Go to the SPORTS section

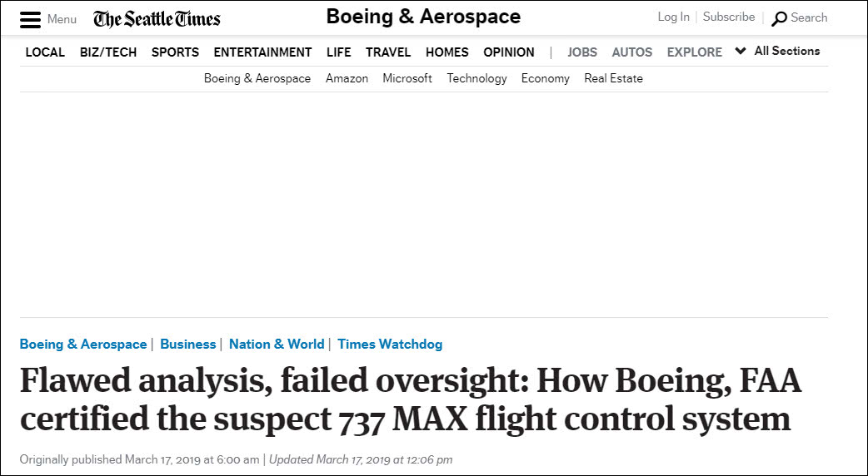click(175, 52)
